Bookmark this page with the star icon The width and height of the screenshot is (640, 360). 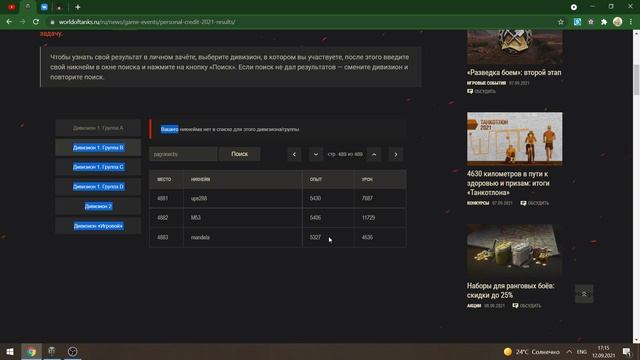coord(561,22)
